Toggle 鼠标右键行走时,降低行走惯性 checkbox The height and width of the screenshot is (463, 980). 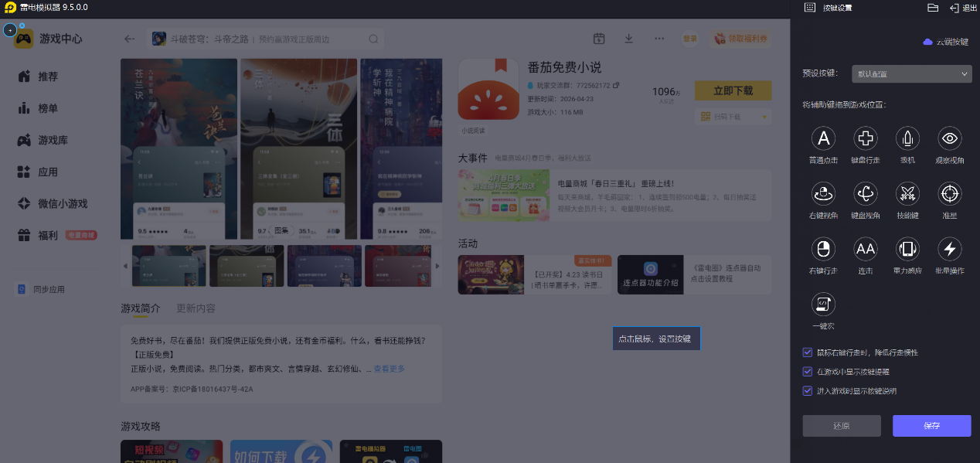click(808, 352)
